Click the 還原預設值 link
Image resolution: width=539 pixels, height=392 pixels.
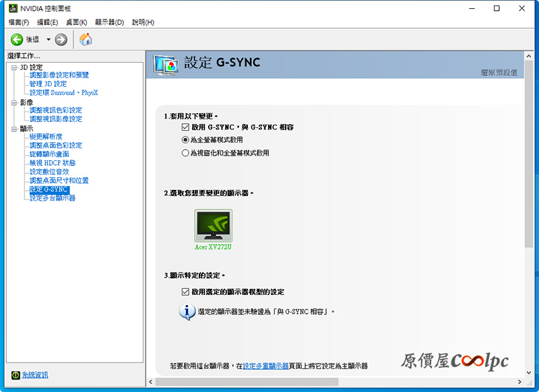coord(499,73)
